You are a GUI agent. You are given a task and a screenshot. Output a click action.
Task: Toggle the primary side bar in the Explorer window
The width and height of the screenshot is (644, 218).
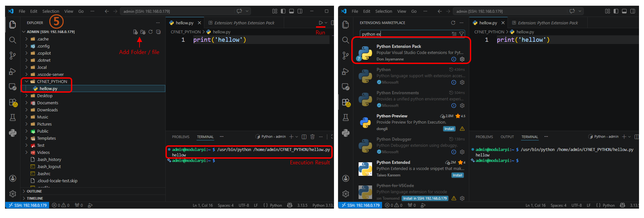tap(283, 11)
